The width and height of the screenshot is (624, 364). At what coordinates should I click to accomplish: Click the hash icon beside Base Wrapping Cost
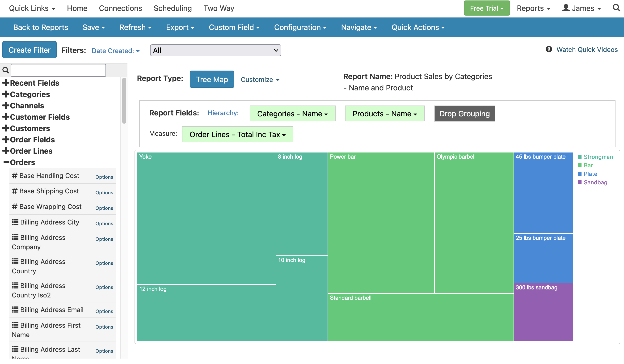point(15,207)
